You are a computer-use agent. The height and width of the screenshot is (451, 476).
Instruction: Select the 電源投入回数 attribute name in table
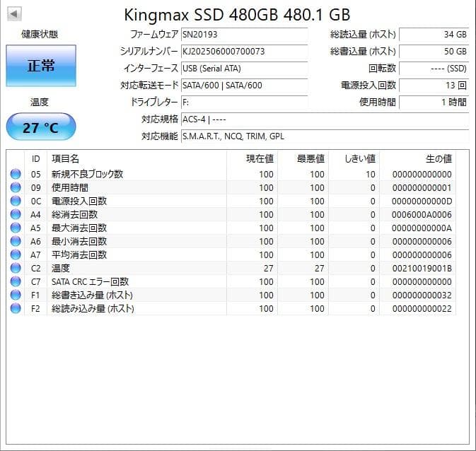pyautogui.click(x=79, y=201)
